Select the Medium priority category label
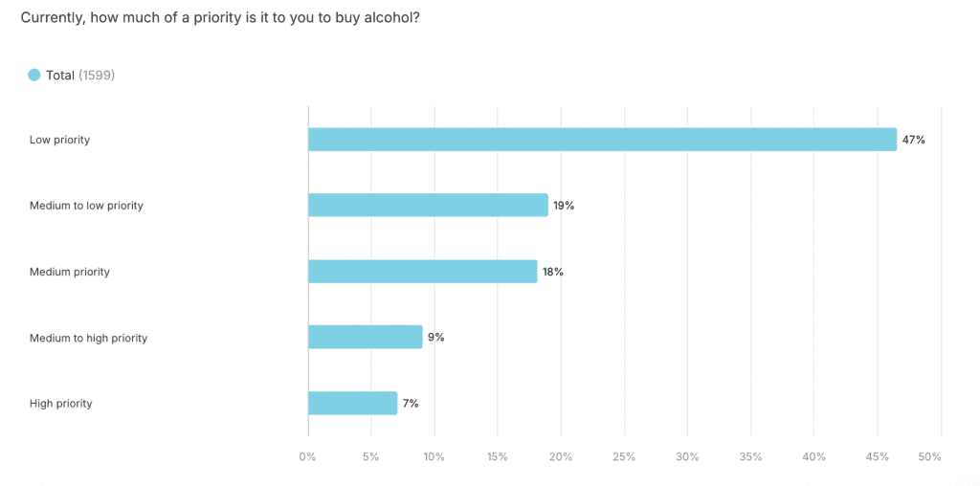The width and height of the screenshot is (980, 486). click(x=69, y=272)
